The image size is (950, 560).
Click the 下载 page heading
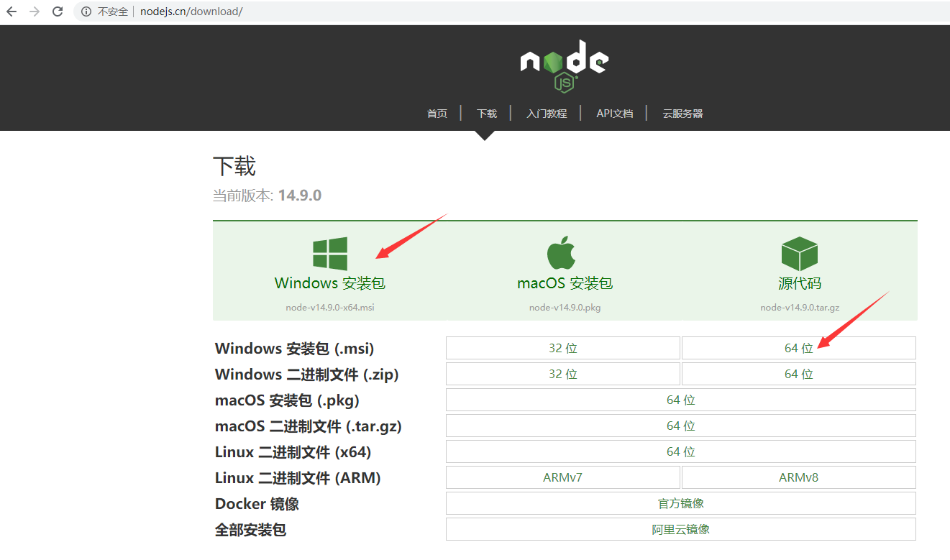coord(234,166)
